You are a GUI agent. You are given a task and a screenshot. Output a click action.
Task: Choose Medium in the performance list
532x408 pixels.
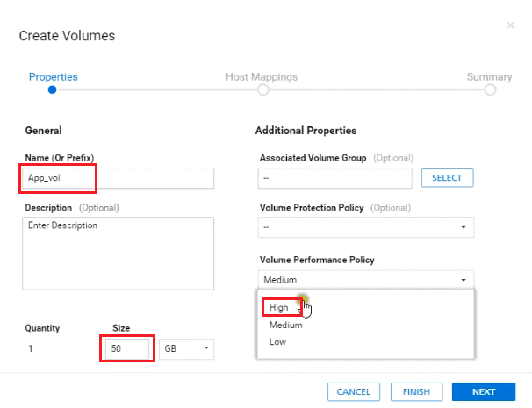tap(286, 325)
